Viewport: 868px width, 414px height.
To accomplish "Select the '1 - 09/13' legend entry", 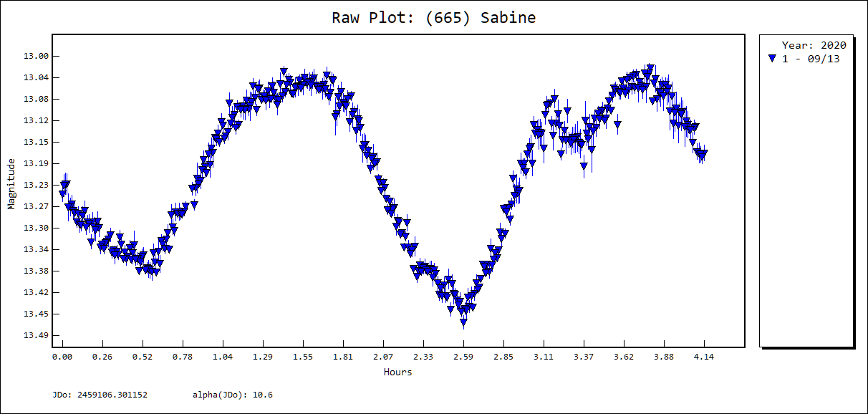I will (x=810, y=59).
